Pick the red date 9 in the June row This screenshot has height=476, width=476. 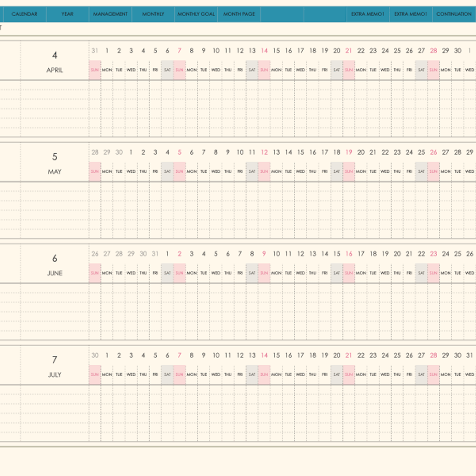click(264, 254)
